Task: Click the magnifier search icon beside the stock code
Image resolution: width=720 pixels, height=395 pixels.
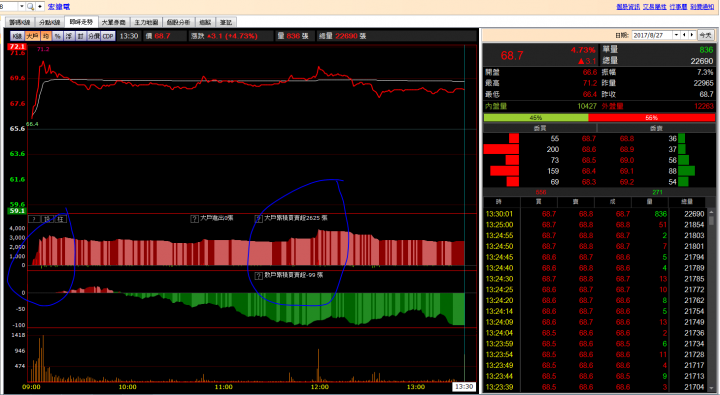Action: pyautogui.click(x=30, y=6)
